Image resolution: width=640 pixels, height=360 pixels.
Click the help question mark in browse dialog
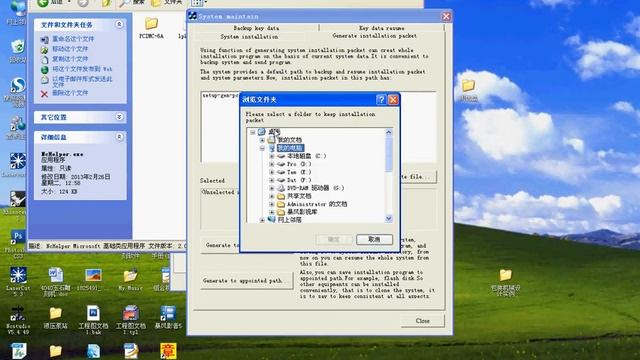[x=381, y=100]
